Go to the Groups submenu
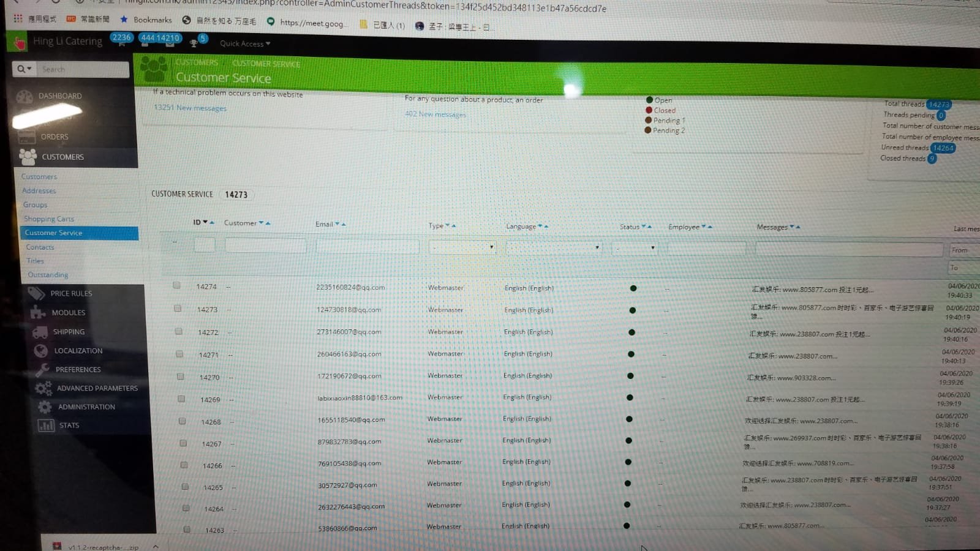 point(36,205)
